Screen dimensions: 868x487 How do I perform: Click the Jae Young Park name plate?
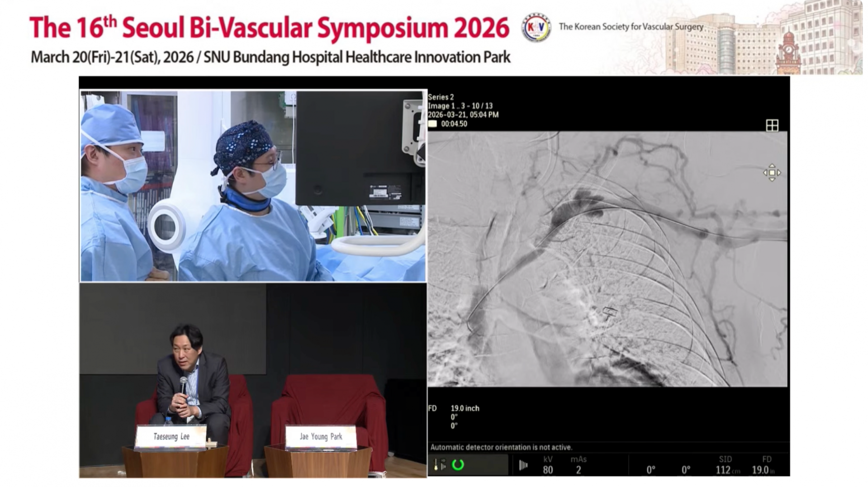(x=321, y=437)
